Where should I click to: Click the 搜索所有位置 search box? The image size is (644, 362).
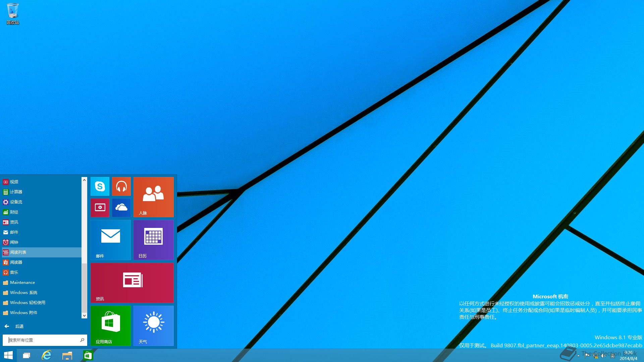click(x=45, y=340)
